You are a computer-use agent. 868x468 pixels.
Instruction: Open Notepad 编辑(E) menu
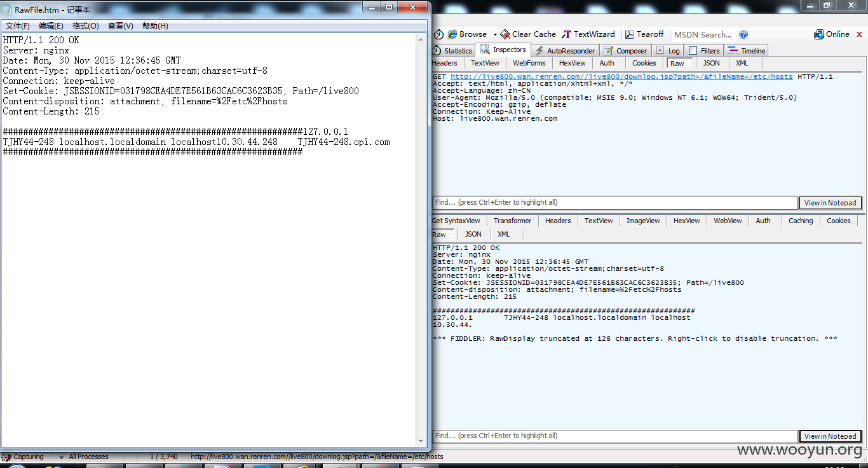tap(51, 26)
